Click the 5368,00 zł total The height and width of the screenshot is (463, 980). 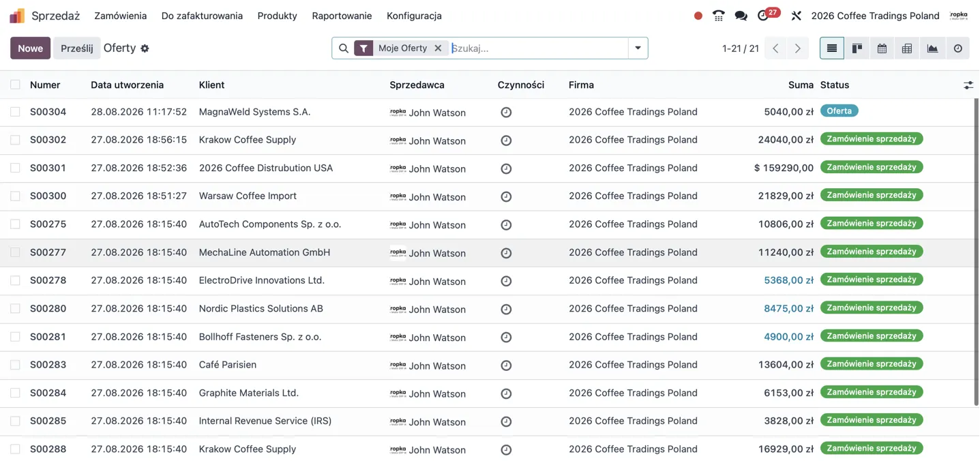pos(788,280)
